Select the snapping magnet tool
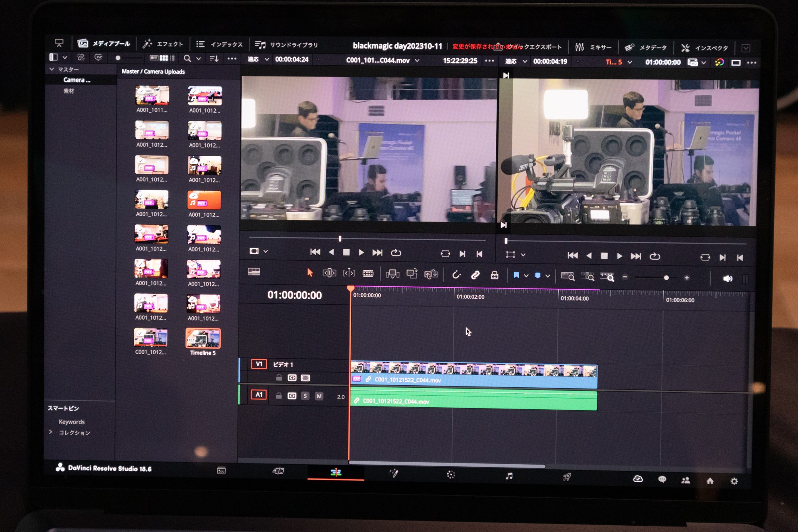This screenshot has height=532, width=798. [457, 274]
